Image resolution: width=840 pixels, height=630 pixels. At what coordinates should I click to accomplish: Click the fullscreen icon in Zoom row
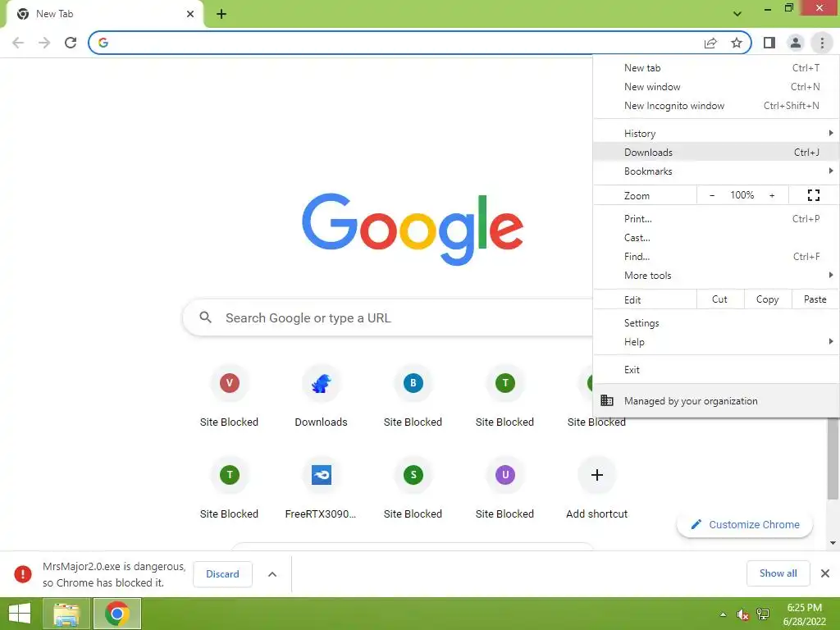813,195
